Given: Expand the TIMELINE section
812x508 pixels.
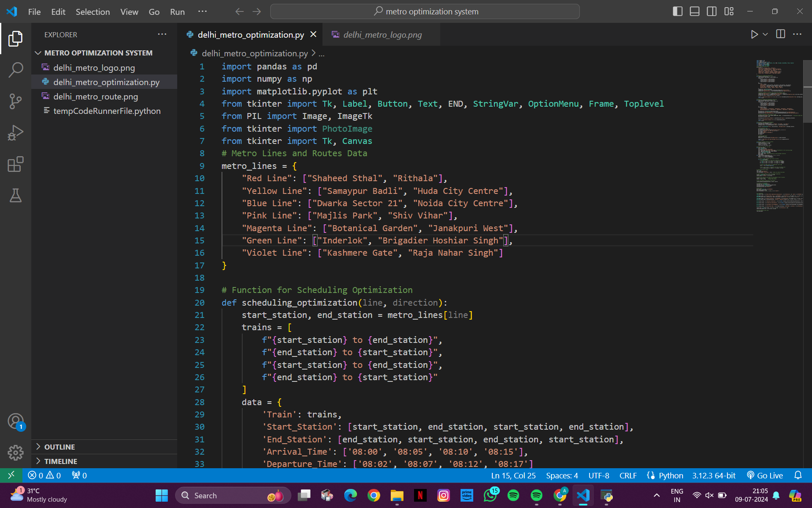Looking at the screenshot, I should click(60, 461).
